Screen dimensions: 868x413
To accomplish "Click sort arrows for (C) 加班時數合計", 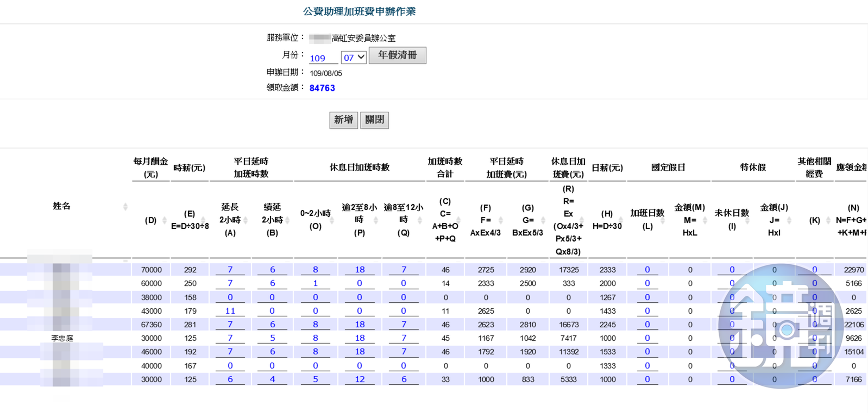I will pyautogui.click(x=458, y=220).
